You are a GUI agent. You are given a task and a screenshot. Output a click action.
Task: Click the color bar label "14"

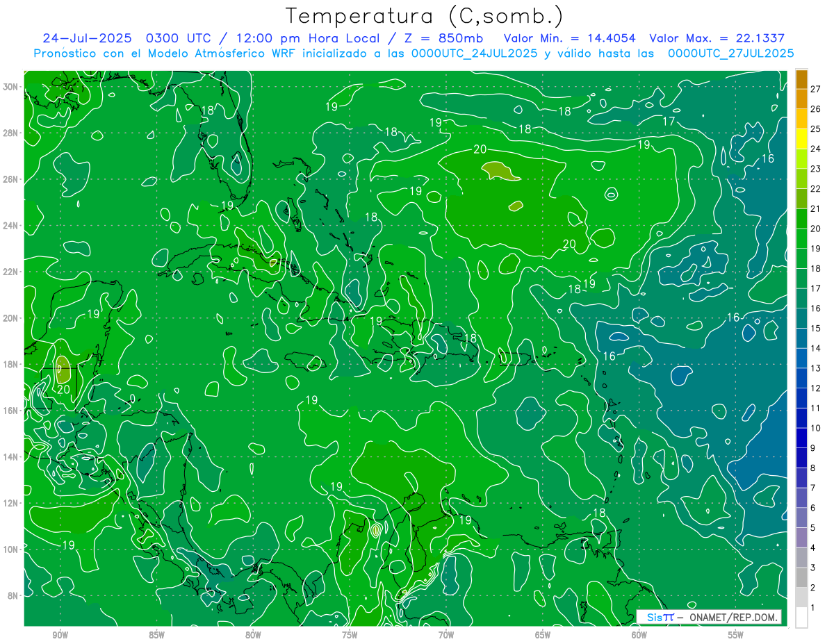[816, 348]
